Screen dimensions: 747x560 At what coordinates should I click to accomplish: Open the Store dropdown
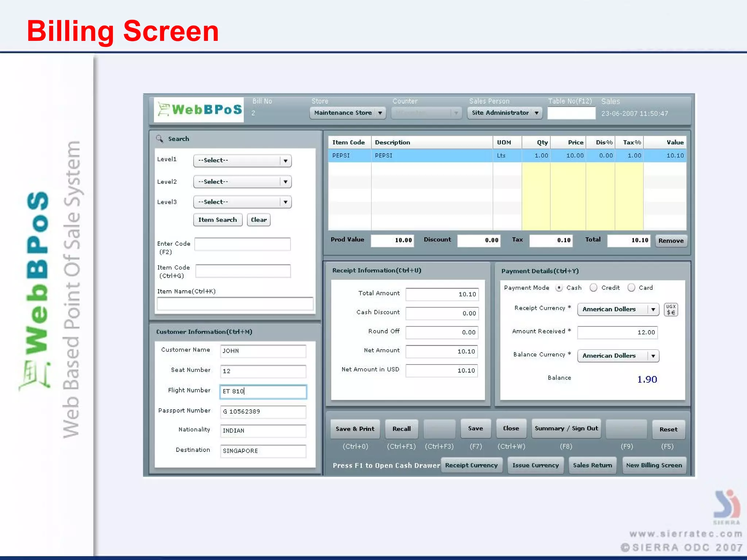[x=348, y=113]
